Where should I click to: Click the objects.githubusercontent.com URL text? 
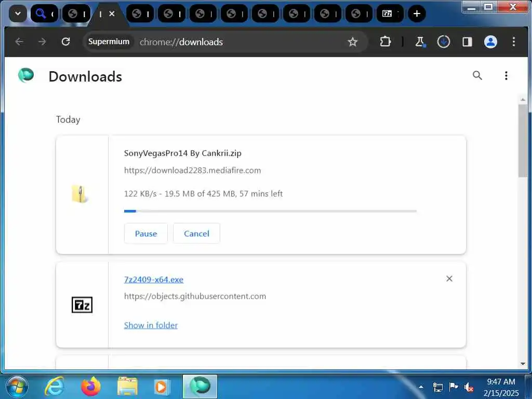pyautogui.click(x=195, y=296)
